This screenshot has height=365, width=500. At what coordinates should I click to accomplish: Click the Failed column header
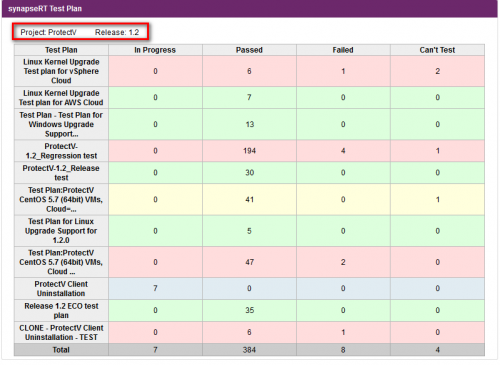click(x=343, y=50)
